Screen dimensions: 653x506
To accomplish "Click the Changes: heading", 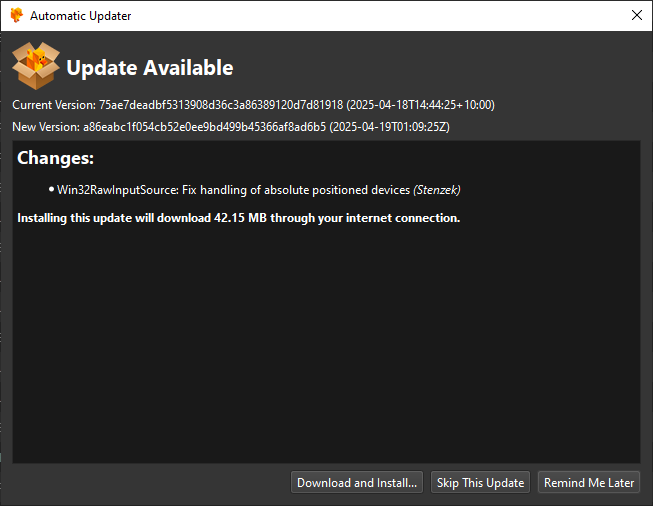I will (55, 158).
